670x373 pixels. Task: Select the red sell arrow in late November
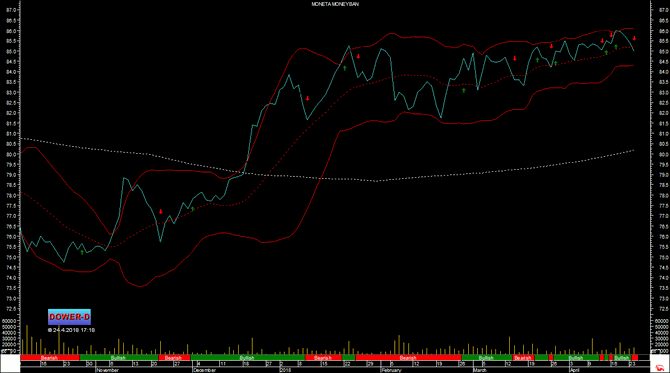tap(161, 211)
